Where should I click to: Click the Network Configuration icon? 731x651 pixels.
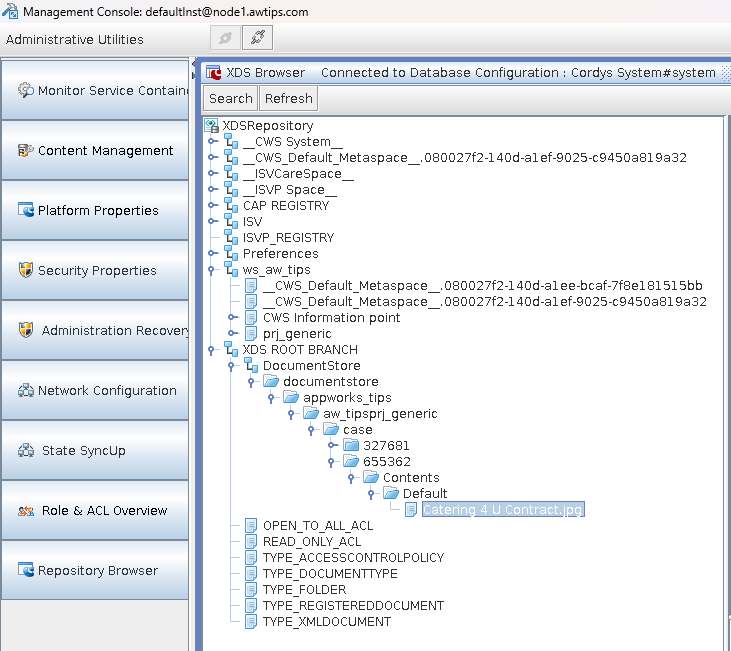click(26, 390)
